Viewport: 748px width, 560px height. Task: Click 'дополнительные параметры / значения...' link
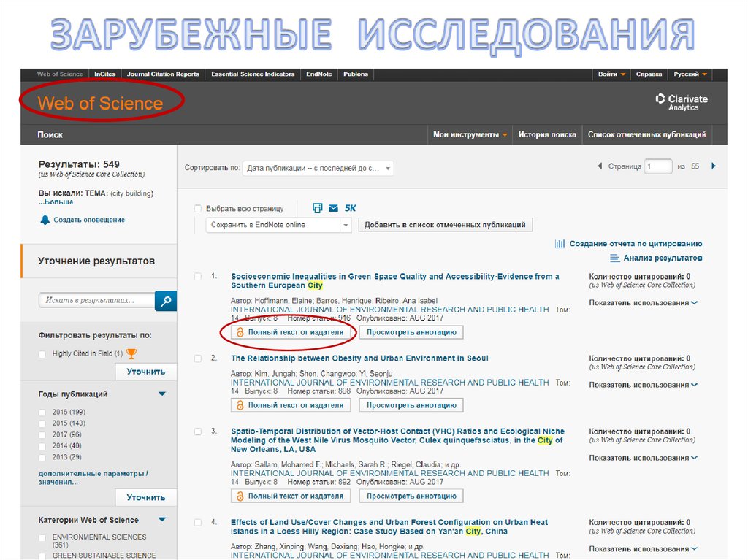point(93,478)
